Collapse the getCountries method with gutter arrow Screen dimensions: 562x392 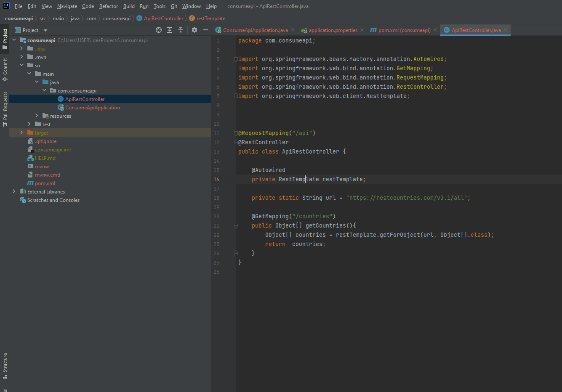click(x=236, y=225)
